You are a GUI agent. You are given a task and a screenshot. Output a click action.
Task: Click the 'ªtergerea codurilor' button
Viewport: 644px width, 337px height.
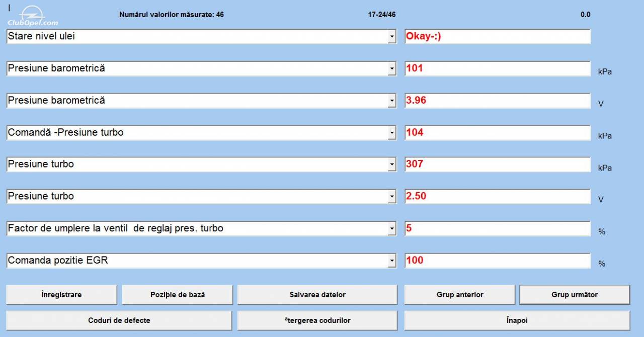pyautogui.click(x=317, y=320)
